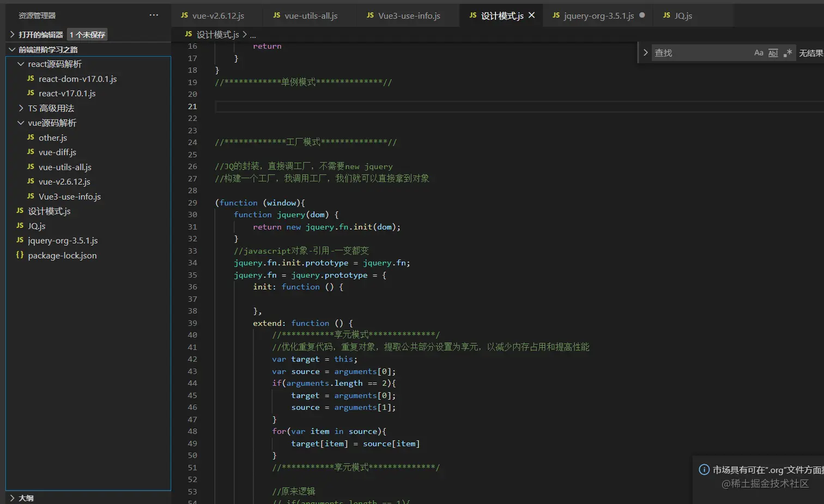Close the 设计模式.js editor tab
Screen dimensions: 824x504
point(532,15)
